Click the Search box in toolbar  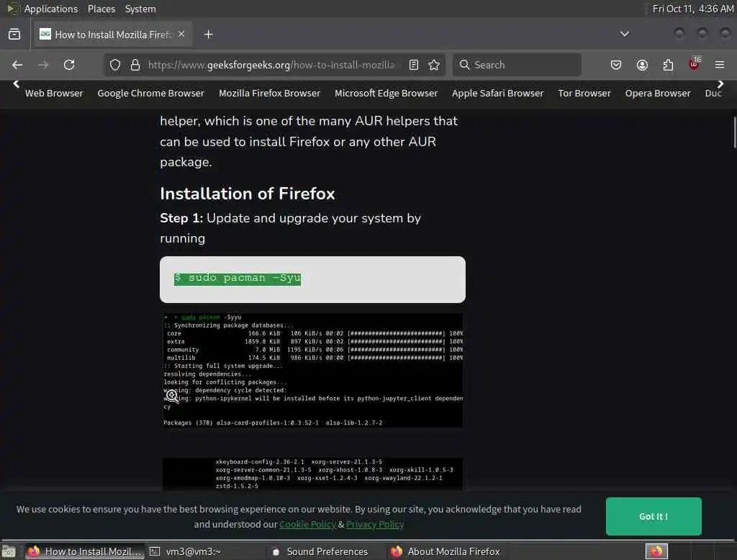(517, 65)
